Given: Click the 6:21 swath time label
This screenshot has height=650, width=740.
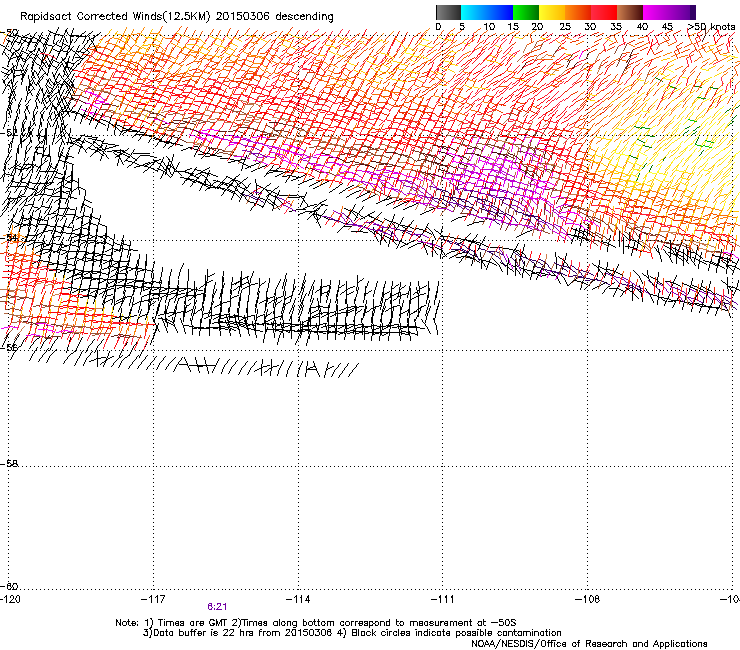Looking at the screenshot, I should pos(217,607).
